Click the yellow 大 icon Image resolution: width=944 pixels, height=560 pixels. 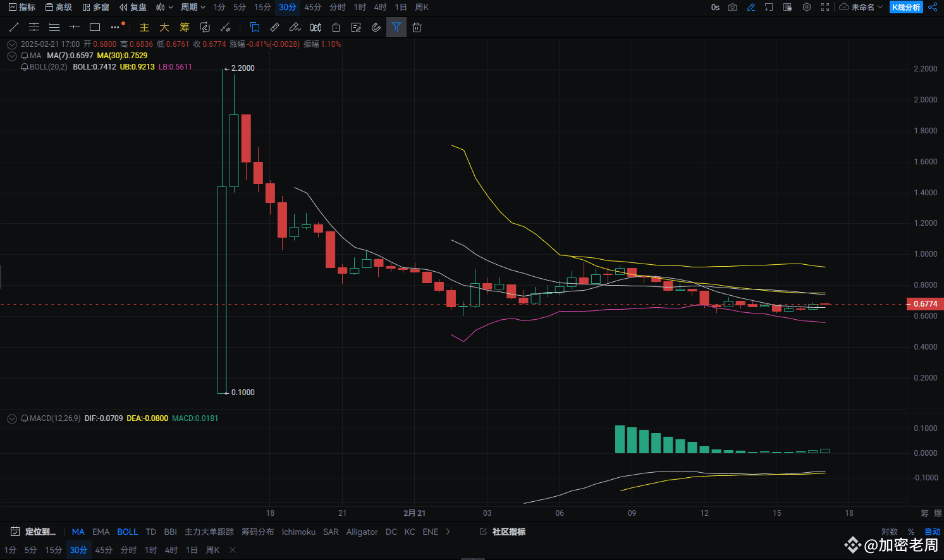164,27
